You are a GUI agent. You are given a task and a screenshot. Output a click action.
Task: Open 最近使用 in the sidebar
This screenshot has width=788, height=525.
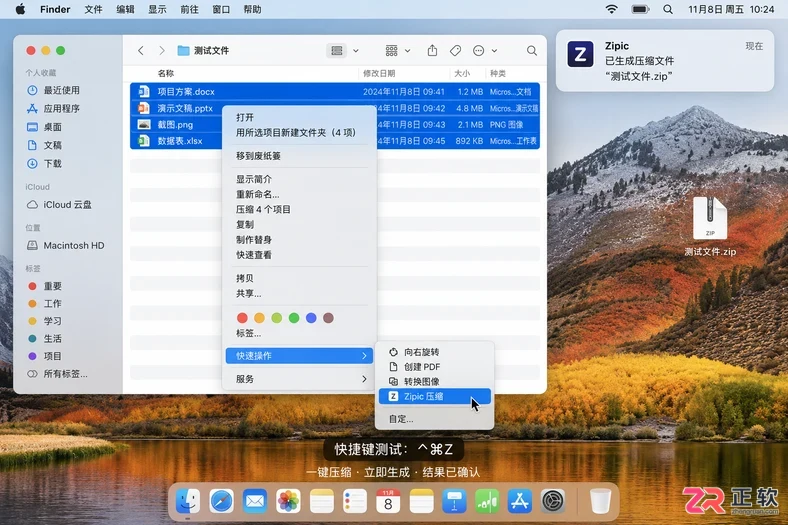click(x=53, y=90)
